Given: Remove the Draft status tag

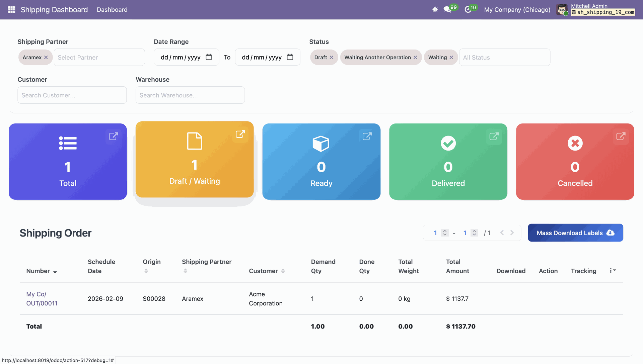Looking at the screenshot, I should click(332, 58).
